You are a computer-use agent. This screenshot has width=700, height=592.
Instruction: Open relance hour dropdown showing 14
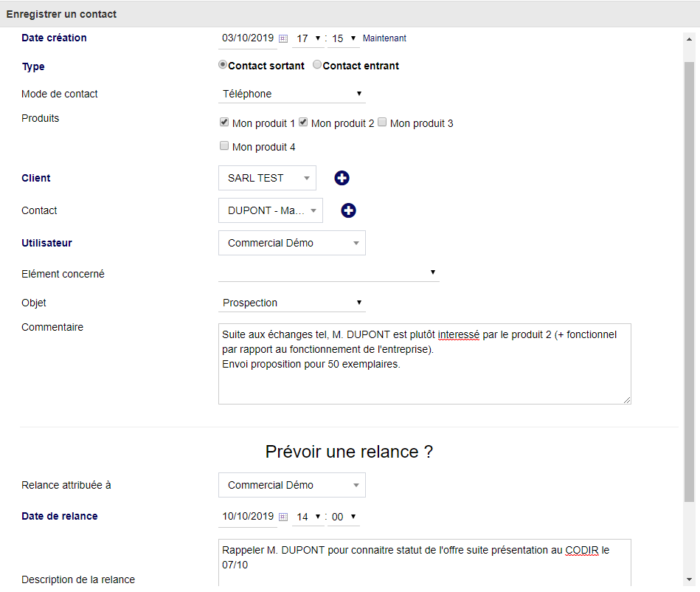308,517
